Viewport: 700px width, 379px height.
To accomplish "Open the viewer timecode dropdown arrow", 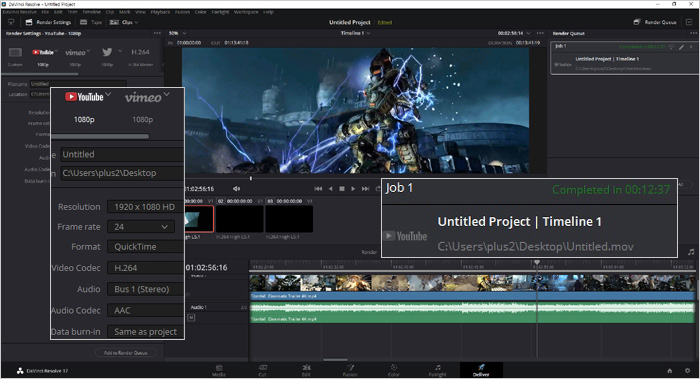I will click(x=529, y=33).
